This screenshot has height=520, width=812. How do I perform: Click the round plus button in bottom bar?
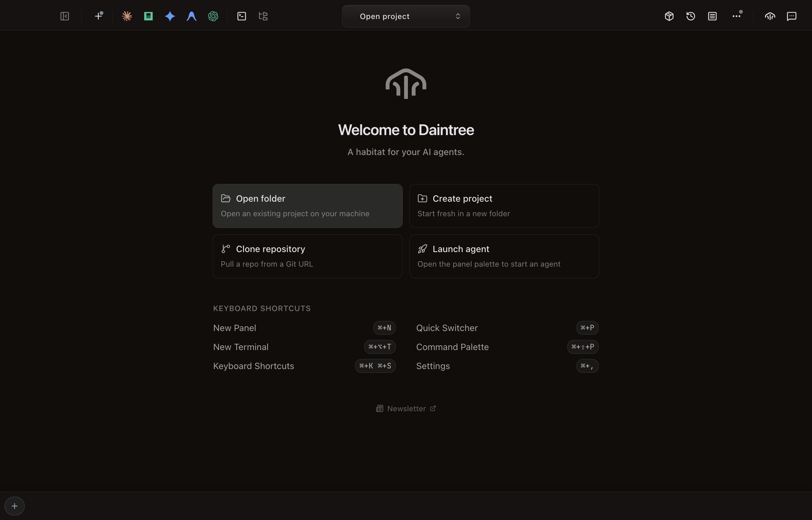(x=15, y=506)
